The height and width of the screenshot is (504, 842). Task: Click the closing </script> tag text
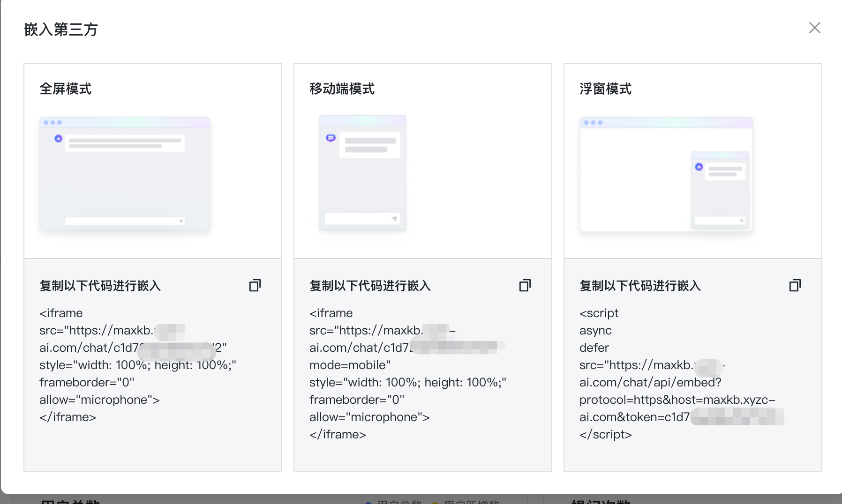coord(606,434)
